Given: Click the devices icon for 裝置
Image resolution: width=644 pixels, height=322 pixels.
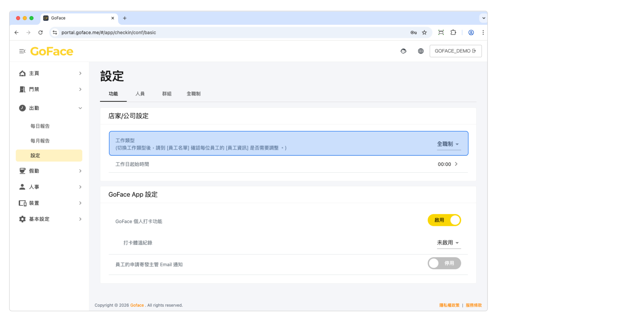Looking at the screenshot, I should click(22, 203).
